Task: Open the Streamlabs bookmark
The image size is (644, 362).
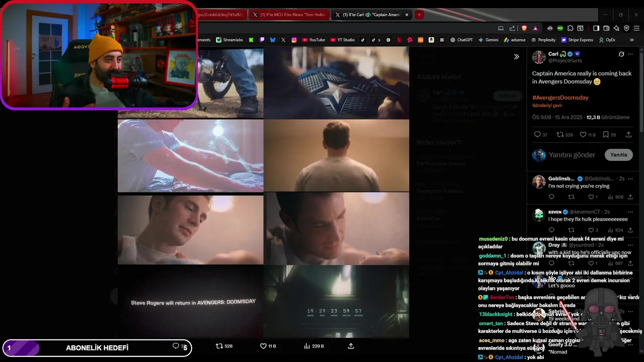Action: click(229, 40)
